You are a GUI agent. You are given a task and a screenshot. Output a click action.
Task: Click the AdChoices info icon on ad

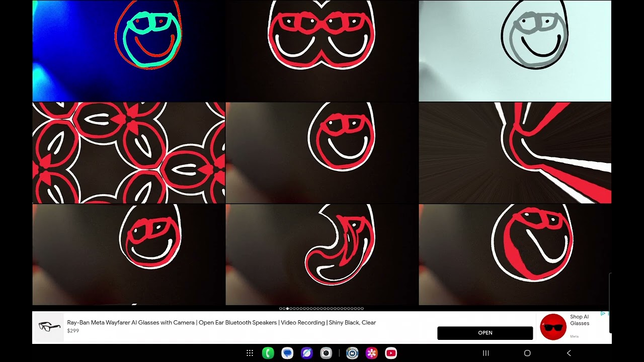click(x=603, y=314)
